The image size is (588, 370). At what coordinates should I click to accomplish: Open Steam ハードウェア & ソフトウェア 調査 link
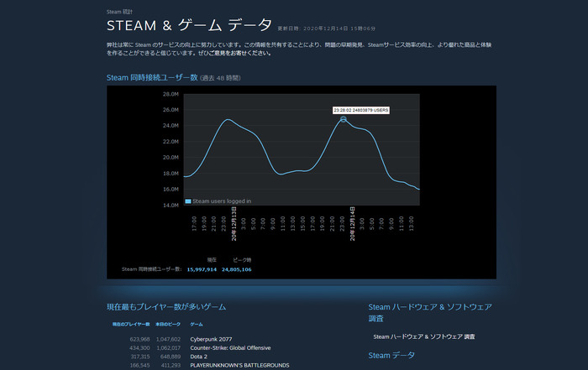coord(423,336)
